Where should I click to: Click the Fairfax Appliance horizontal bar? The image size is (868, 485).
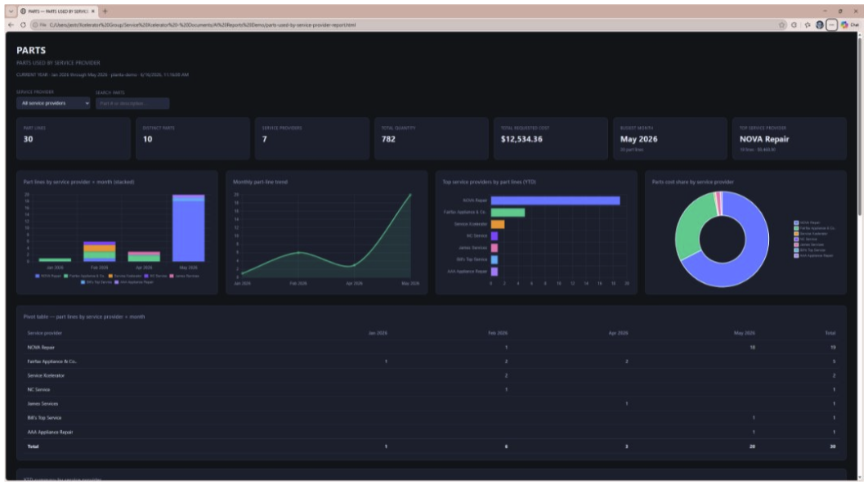click(508, 212)
